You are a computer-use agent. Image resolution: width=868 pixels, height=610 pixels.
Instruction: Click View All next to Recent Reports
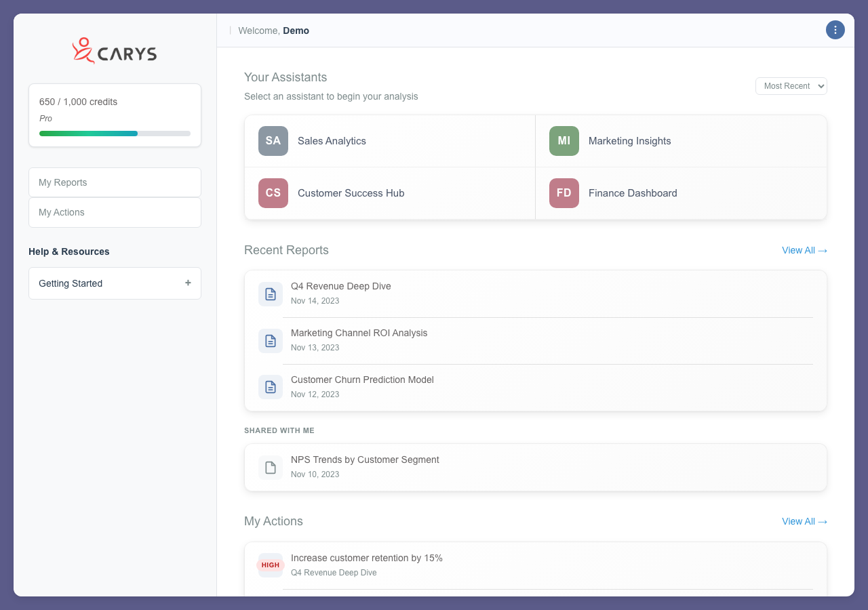804,250
